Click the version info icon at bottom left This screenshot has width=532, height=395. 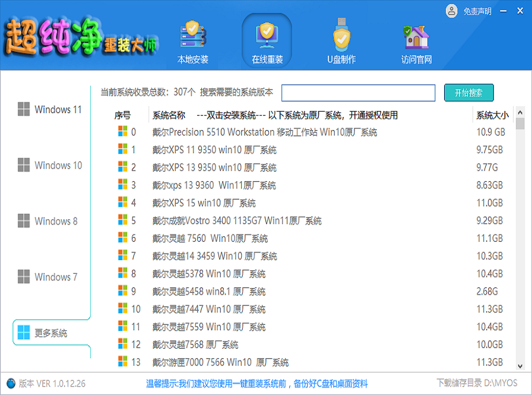coord(11,383)
